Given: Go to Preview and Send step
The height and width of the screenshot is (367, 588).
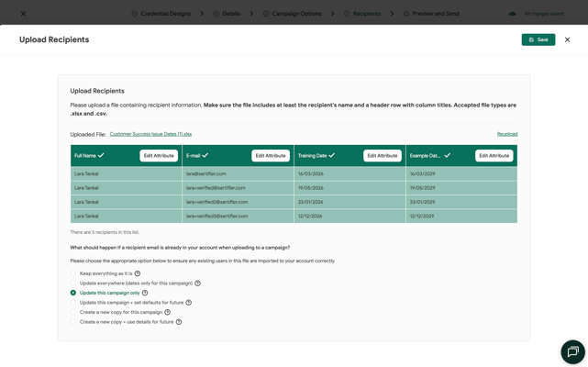Looking at the screenshot, I should 431,14.
